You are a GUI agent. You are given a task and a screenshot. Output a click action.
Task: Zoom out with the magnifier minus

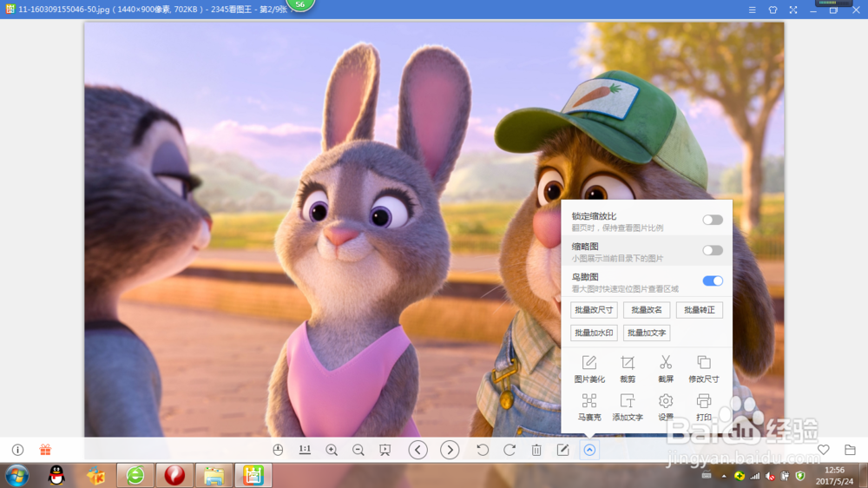coord(358,450)
